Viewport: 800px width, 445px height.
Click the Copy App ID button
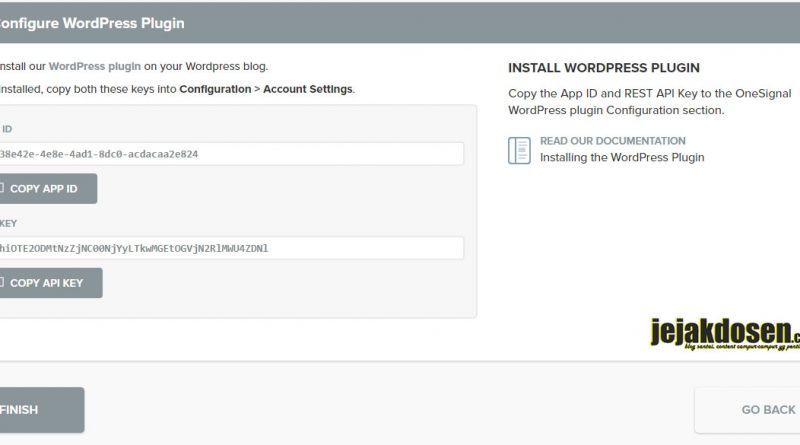point(47,189)
